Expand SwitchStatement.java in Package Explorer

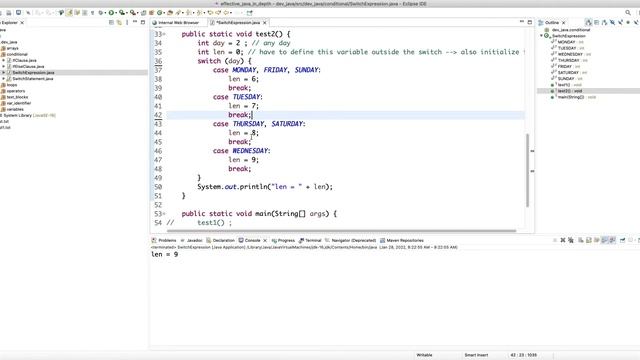point(4,79)
